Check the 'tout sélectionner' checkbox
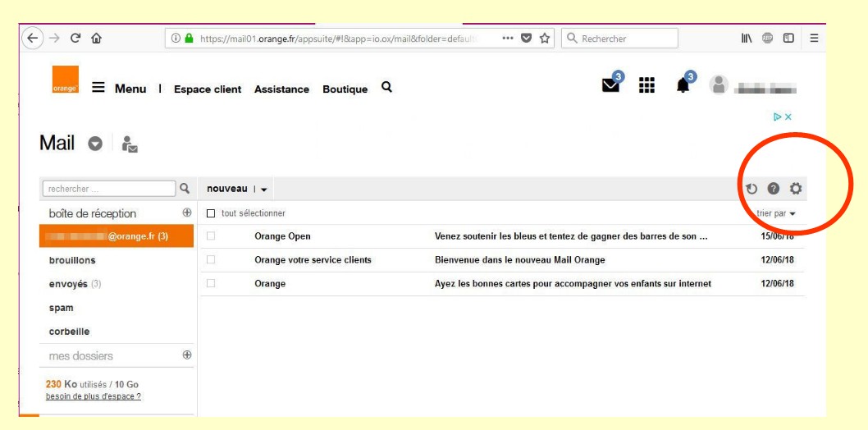Image resolution: width=868 pixels, height=430 pixels. pos(211,213)
